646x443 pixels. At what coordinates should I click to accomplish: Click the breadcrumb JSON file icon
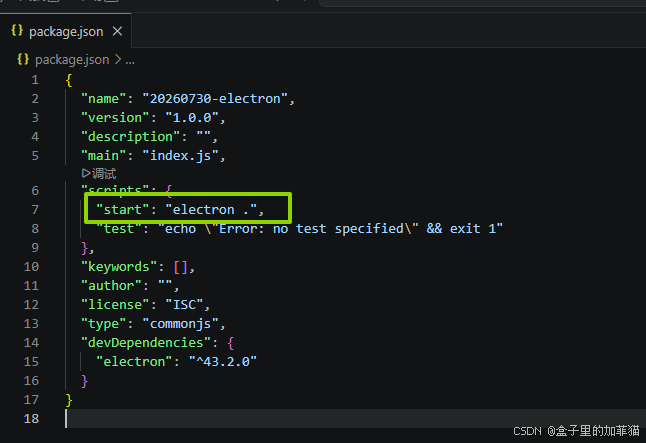point(23,59)
